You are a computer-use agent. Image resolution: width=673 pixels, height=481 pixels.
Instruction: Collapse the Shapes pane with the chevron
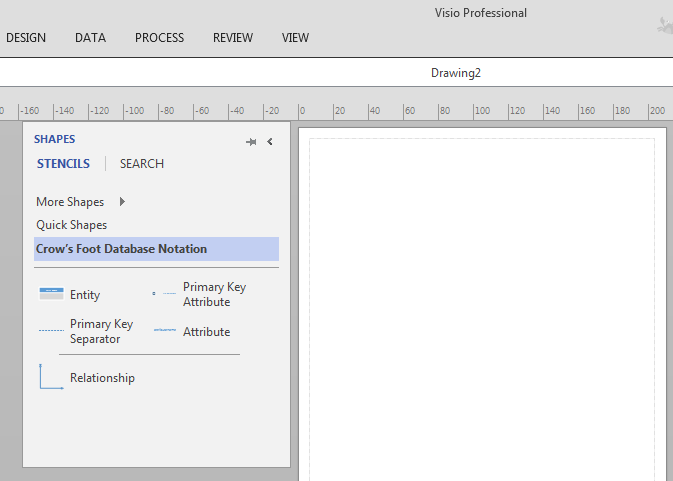pos(270,142)
